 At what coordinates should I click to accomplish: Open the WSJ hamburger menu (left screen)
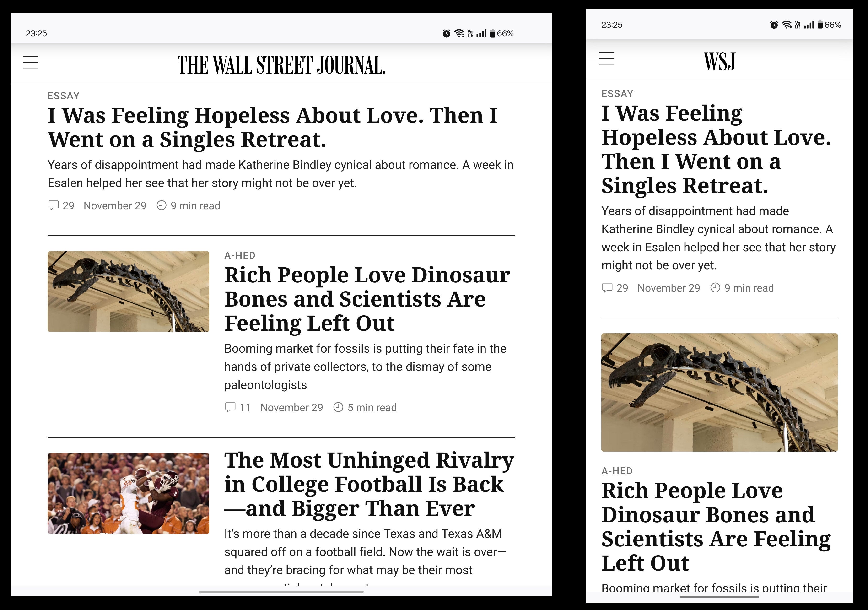(x=31, y=62)
